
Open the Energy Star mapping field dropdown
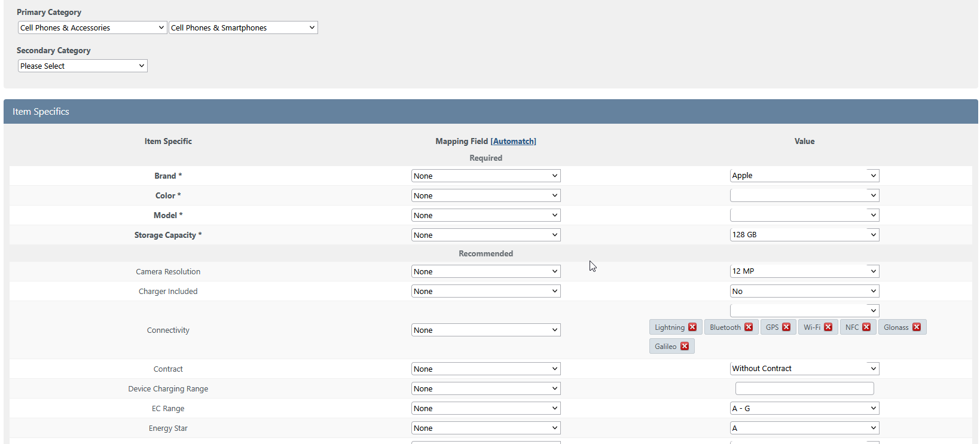[x=486, y=428]
